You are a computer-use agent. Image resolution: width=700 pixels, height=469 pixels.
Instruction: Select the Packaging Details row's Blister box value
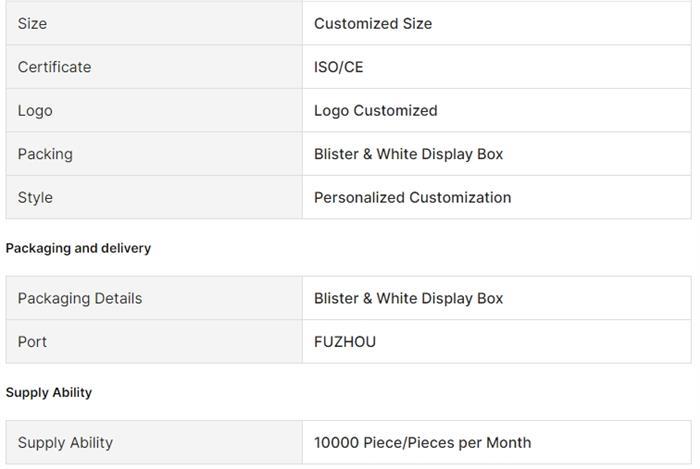click(408, 298)
